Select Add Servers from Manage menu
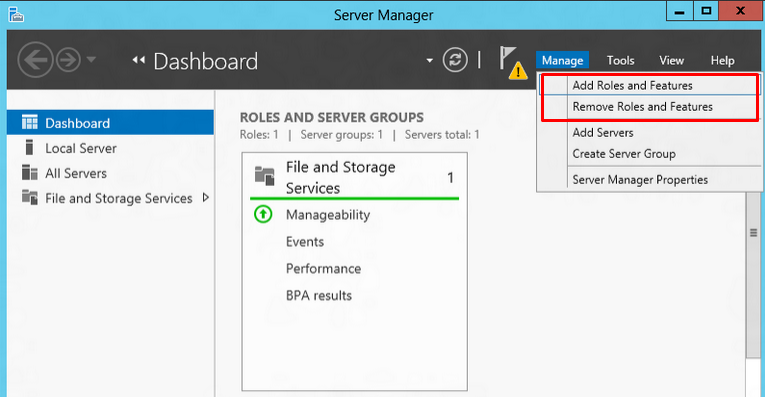The image size is (765, 397). tap(649, 132)
